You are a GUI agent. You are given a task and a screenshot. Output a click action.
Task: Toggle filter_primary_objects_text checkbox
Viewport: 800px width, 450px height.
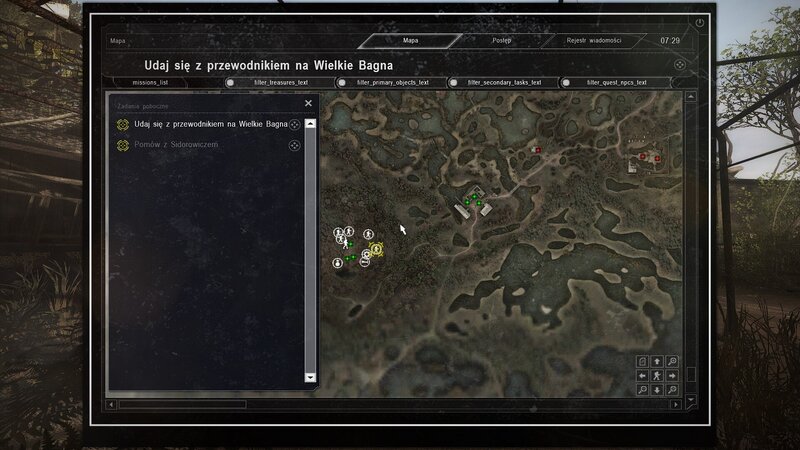(x=342, y=83)
